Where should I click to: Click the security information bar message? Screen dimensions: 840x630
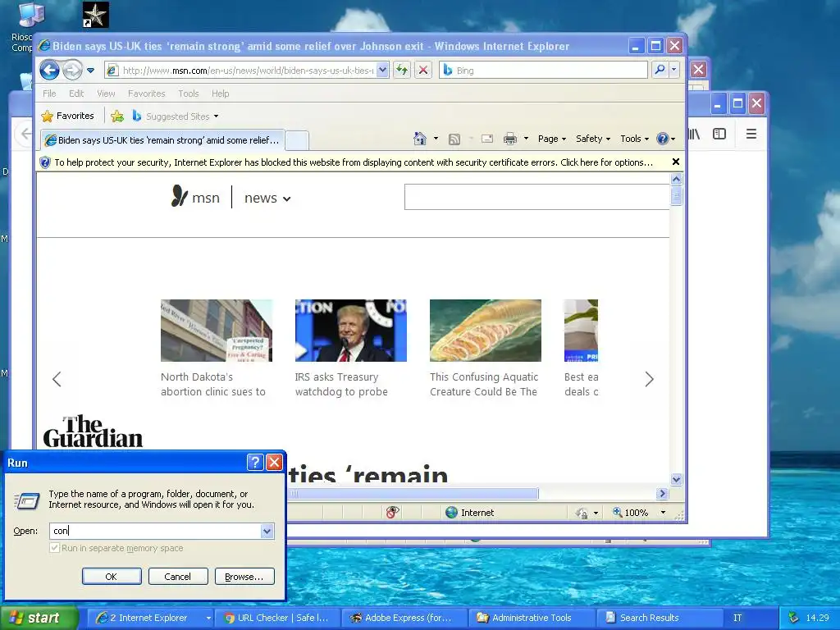[354, 162]
